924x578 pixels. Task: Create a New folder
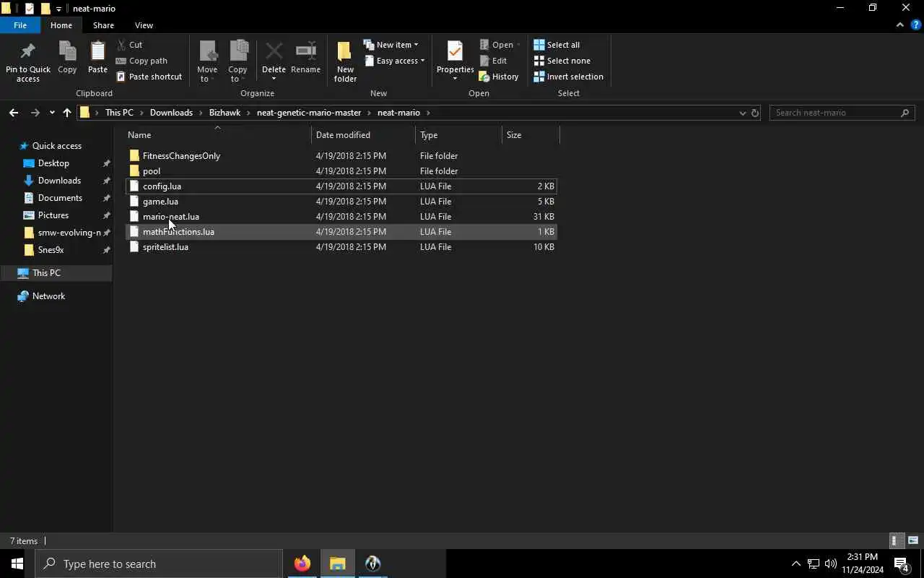coord(345,61)
